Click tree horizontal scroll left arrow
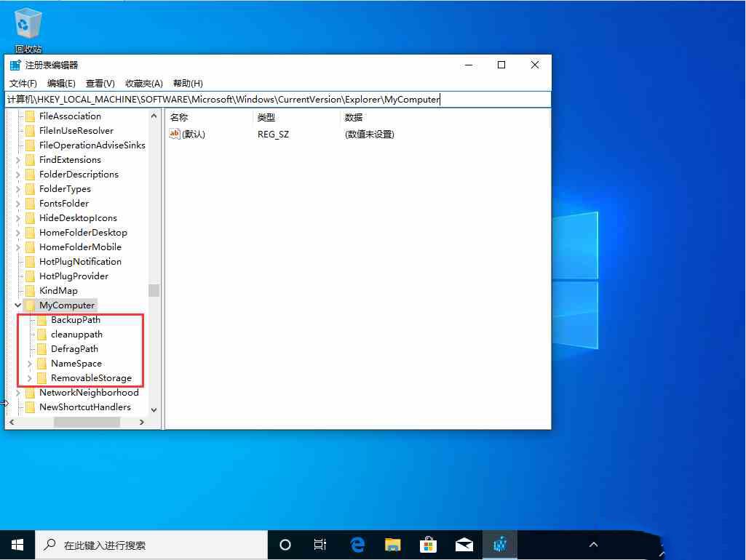Image resolution: width=746 pixels, height=560 pixels. [12, 422]
